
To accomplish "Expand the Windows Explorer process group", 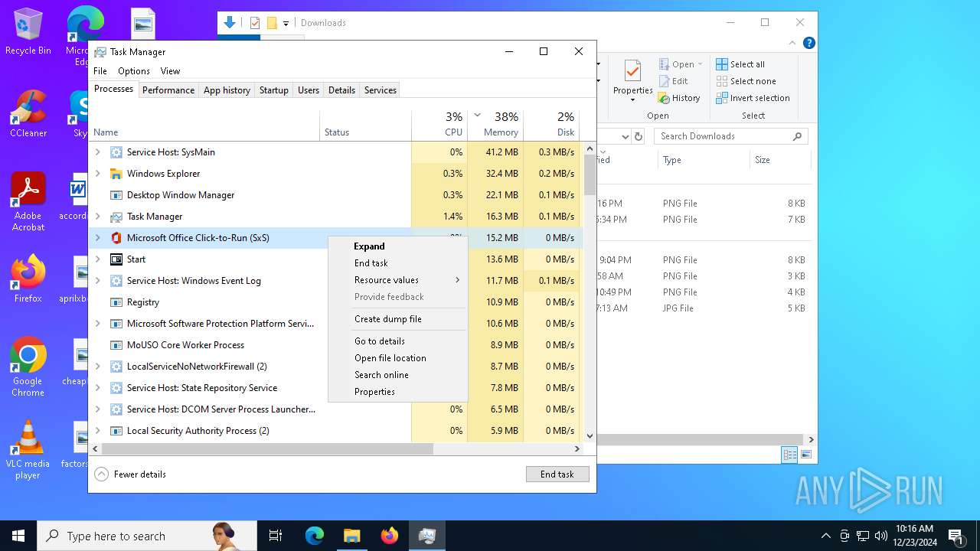I will tap(97, 174).
